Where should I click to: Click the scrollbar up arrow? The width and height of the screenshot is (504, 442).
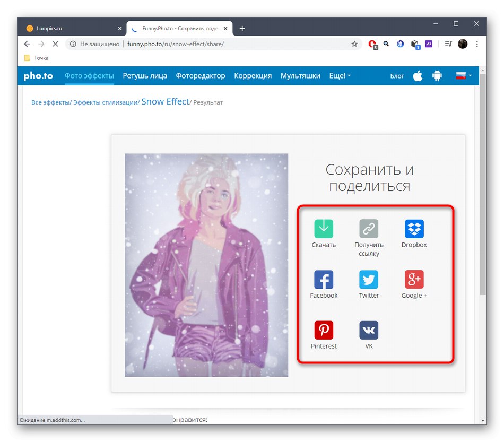(x=482, y=70)
